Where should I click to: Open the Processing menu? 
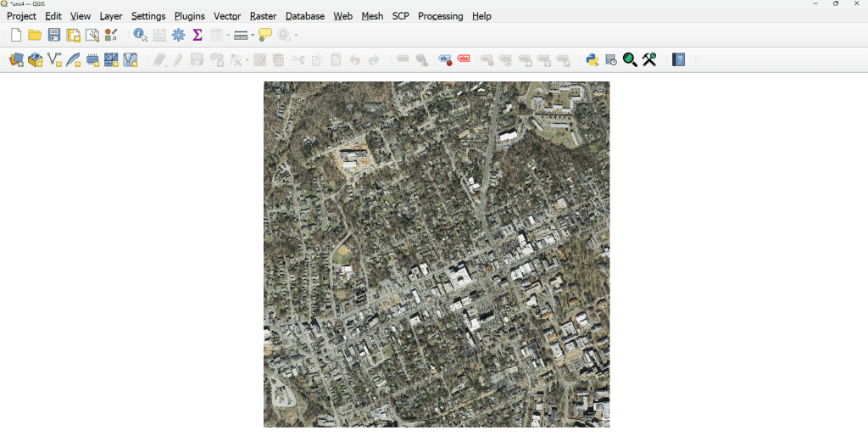[440, 16]
